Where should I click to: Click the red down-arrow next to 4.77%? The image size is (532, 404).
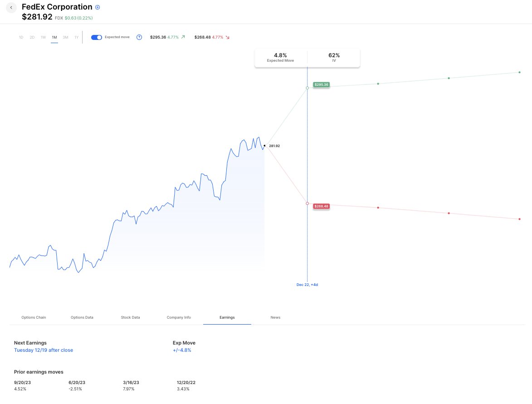[x=228, y=37]
